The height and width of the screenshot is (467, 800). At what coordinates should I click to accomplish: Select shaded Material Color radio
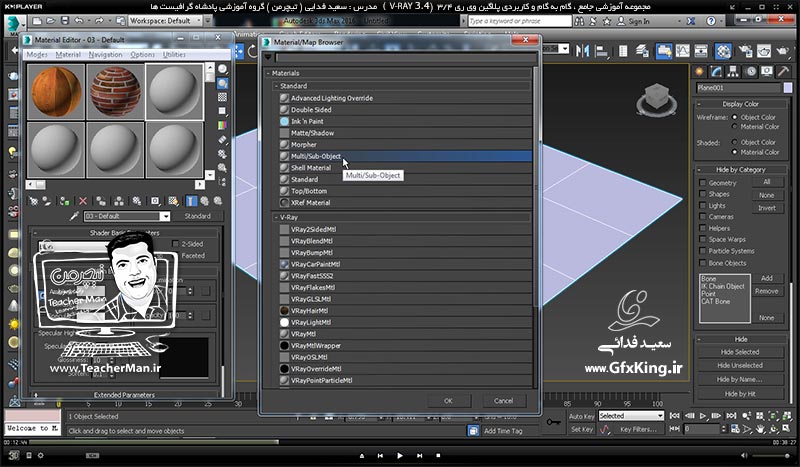735,152
